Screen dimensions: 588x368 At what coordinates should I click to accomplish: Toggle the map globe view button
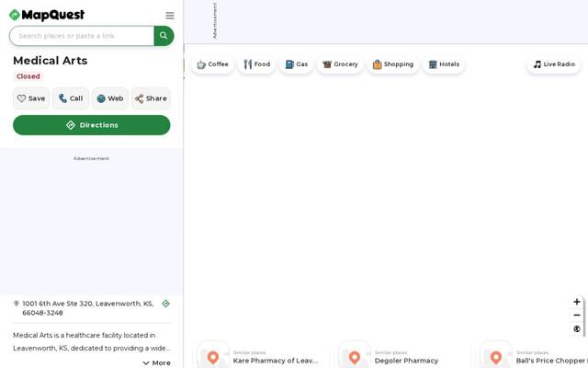(x=577, y=329)
